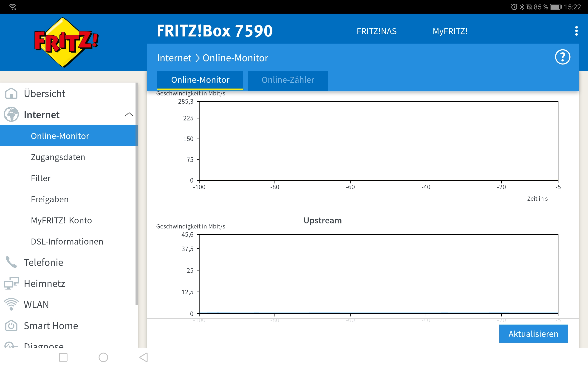Click Internet in the breadcrumb
Viewport: 588px width, 367px height.
point(174,58)
